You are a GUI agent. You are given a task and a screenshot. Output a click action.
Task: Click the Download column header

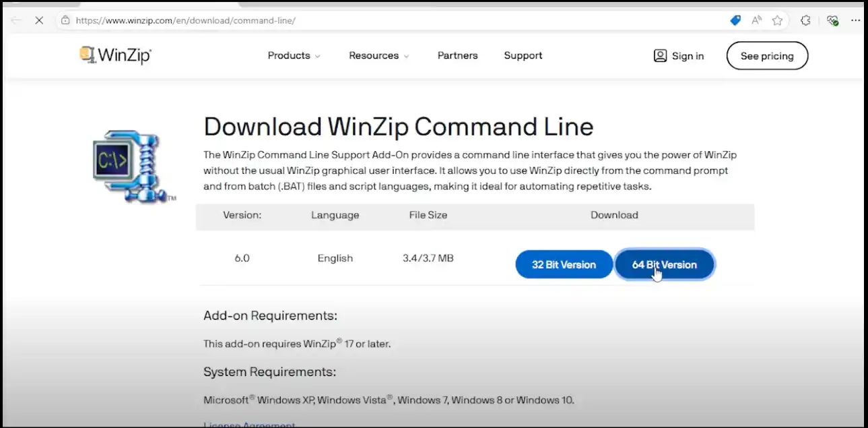pyautogui.click(x=614, y=215)
